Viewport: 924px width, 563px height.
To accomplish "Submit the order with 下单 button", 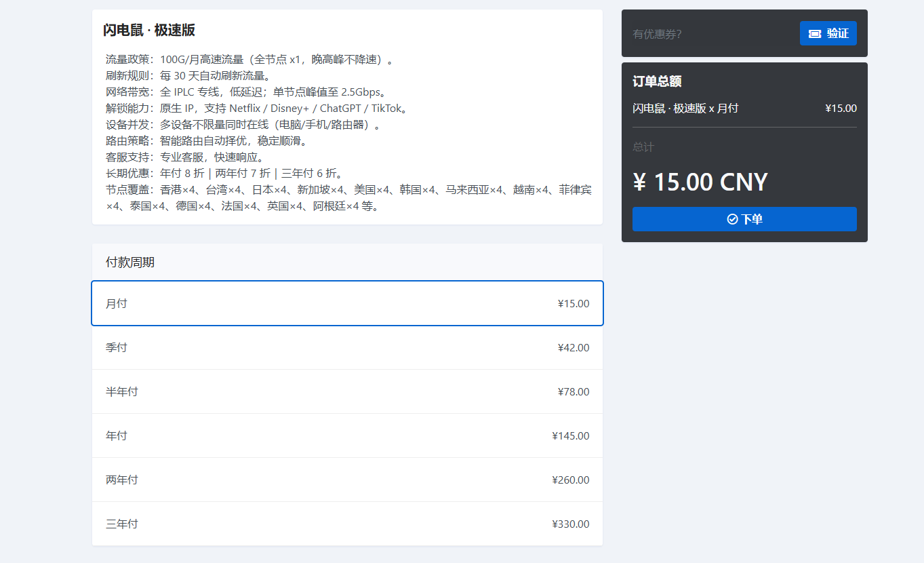I will tap(744, 219).
